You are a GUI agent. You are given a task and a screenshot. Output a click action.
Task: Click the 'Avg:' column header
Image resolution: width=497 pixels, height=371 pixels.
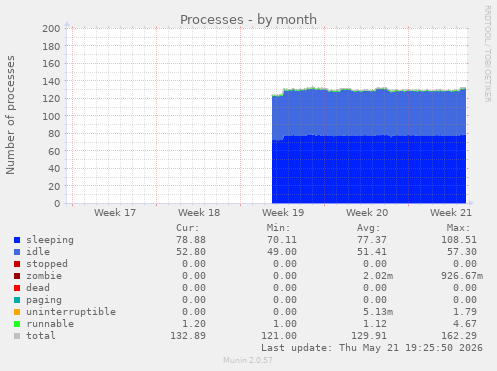coord(369,228)
